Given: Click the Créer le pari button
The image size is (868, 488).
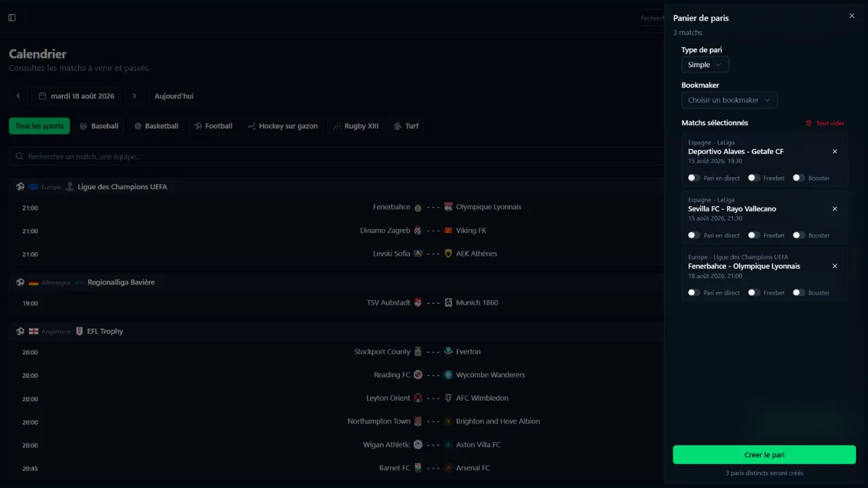Looking at the screenshot, I should click(764, 455).
